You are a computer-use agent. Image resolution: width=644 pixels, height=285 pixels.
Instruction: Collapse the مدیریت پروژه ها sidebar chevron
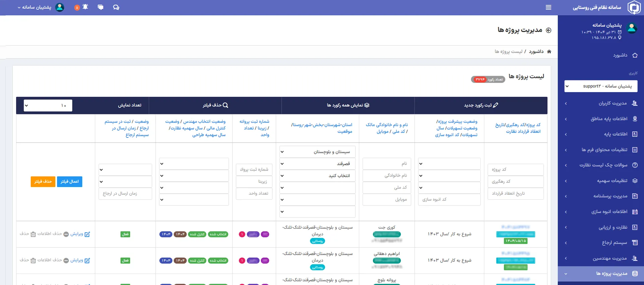click(566, 274)
